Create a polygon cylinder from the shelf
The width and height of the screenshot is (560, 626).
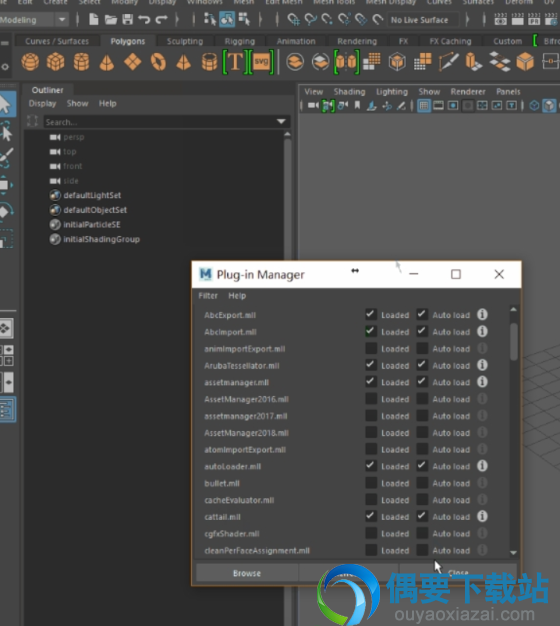coord(81,62)
